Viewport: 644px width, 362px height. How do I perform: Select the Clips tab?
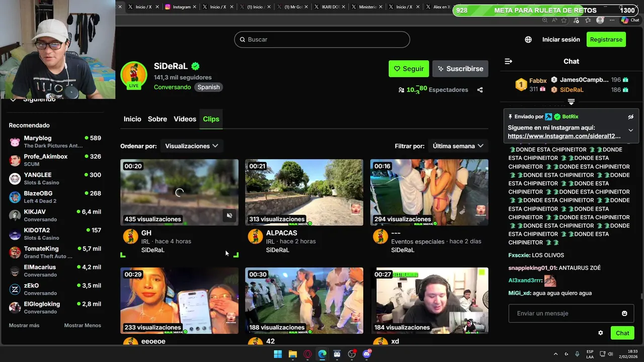point(211,119)
